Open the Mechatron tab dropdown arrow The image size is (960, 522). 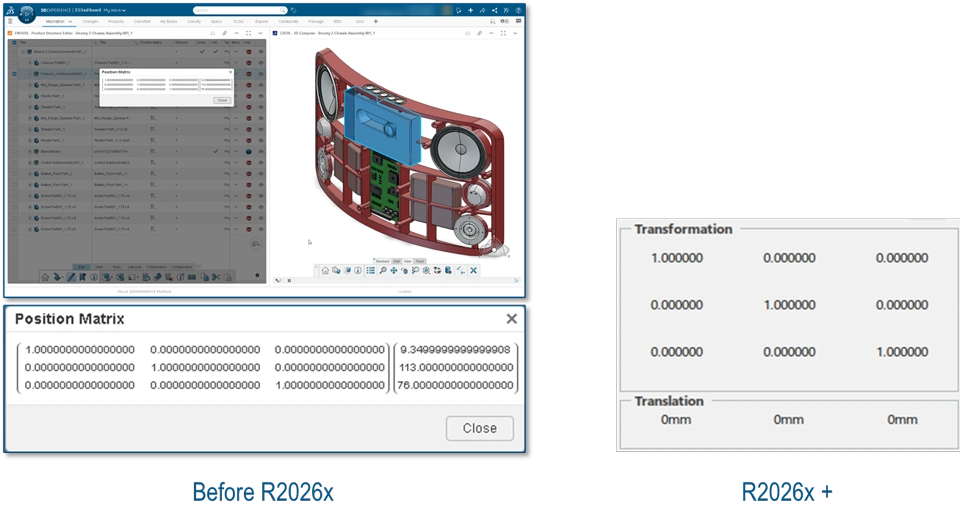point(70,21)
